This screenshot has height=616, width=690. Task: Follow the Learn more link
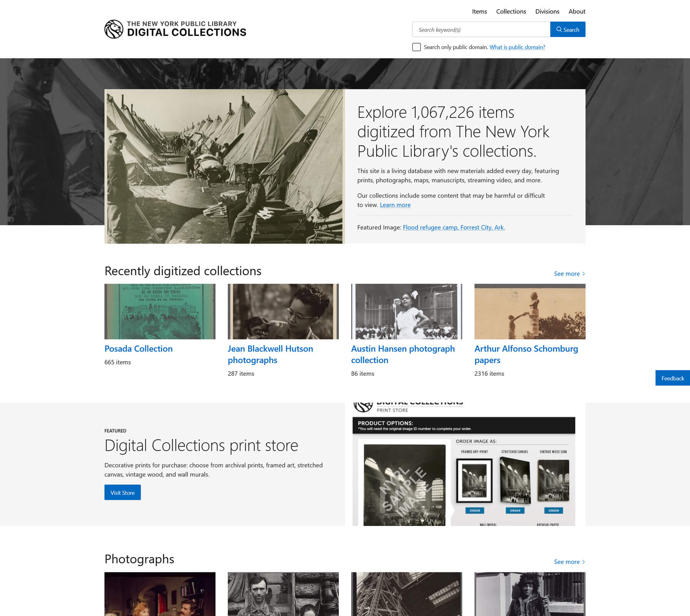[x=395, y=205]
